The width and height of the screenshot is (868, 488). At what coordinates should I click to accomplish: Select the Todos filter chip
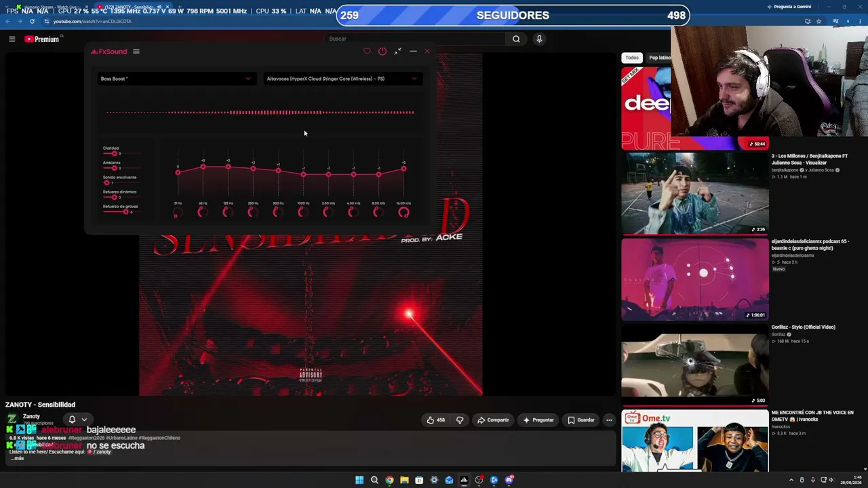coord(632,58)
